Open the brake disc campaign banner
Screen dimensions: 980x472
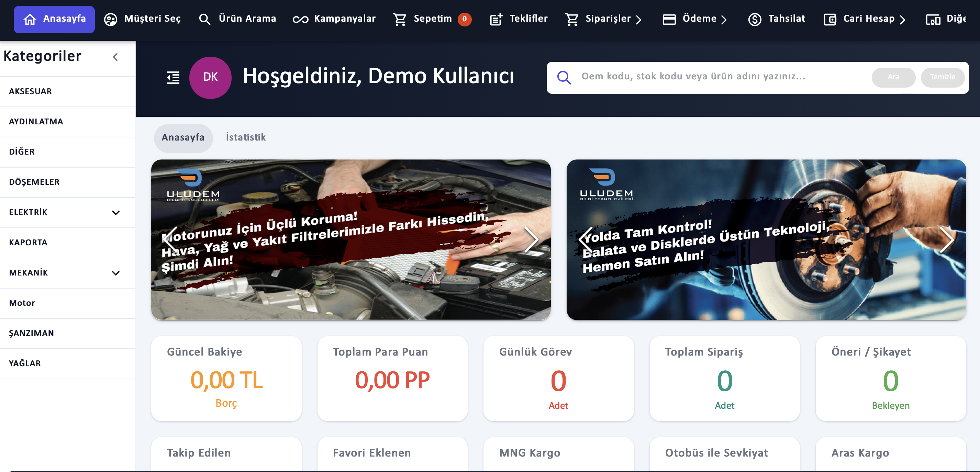766,240
